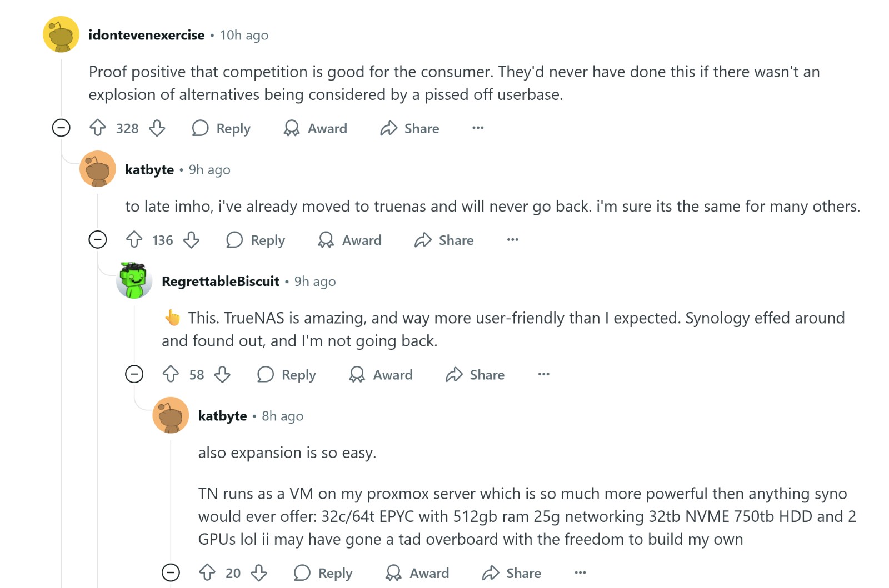Upvote idontevenexercise's comment with 328 points
The image size is (889, 588).
98,128
